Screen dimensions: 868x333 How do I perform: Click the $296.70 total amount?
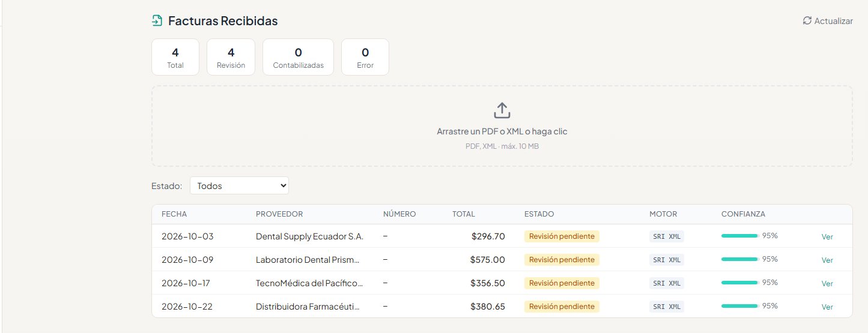488,236
